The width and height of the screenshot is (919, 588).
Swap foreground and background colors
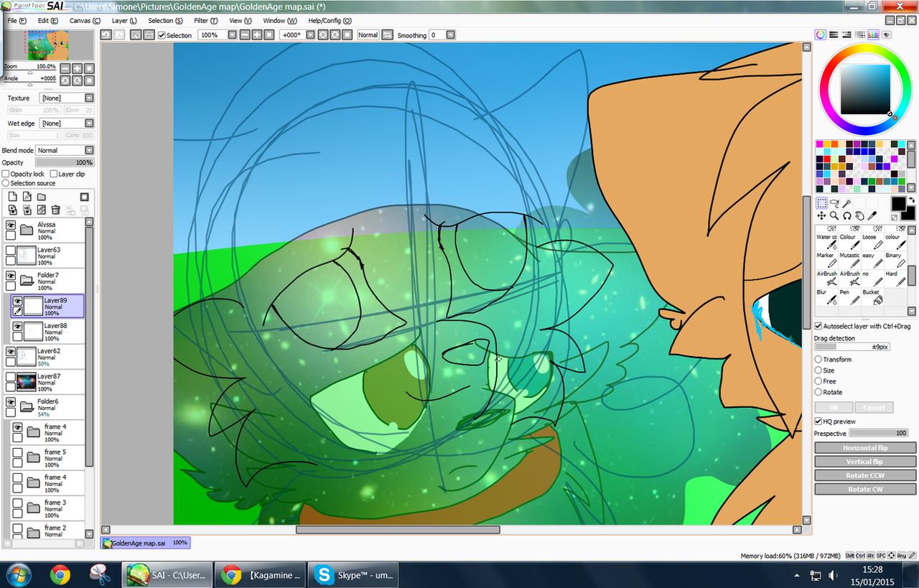point(912,200)
